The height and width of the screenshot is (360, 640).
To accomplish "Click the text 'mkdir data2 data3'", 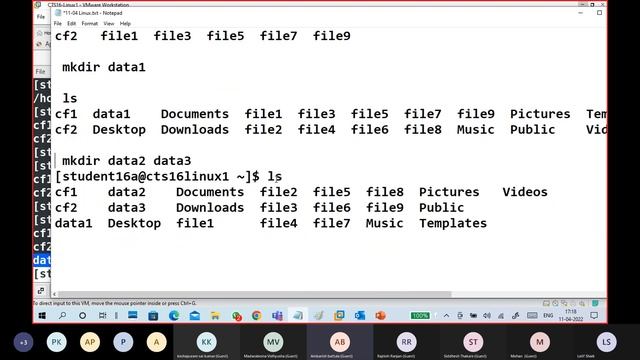I will (127, 161).
